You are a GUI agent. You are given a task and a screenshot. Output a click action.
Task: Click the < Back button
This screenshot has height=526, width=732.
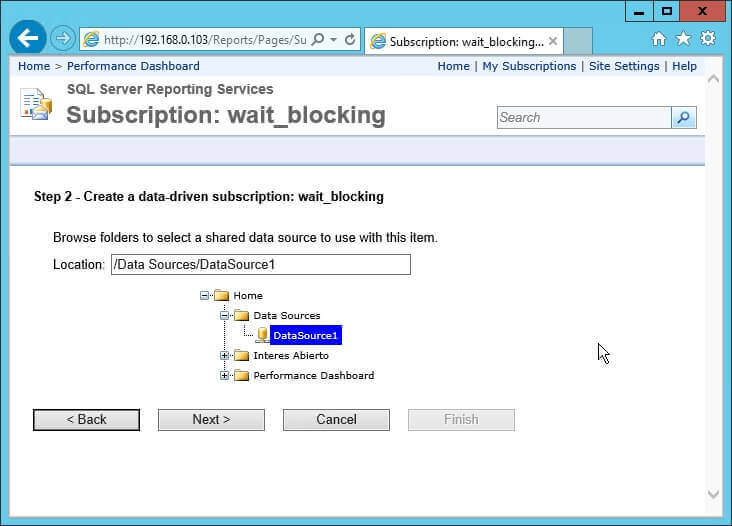click(86, 420)
